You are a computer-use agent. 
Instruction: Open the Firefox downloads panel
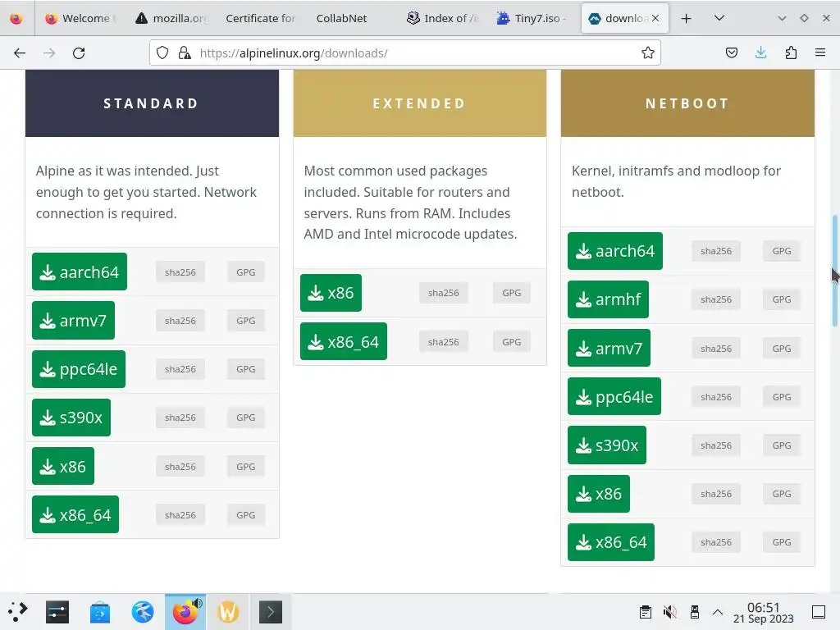(x=760, y=53)
